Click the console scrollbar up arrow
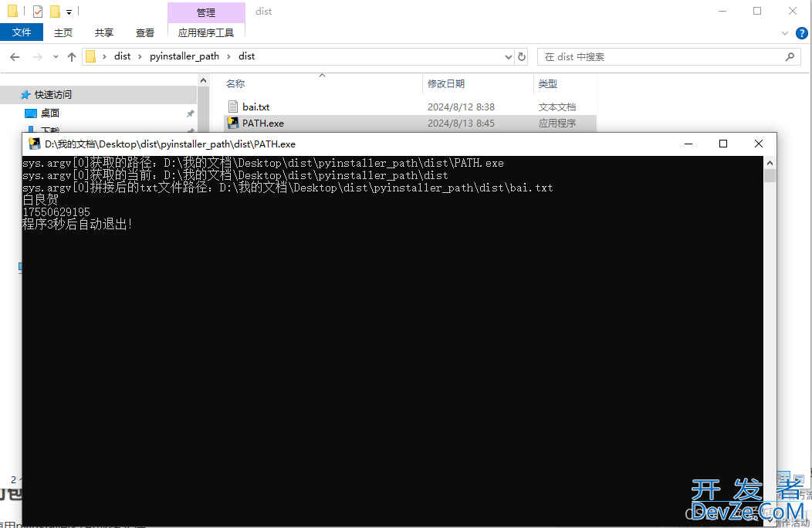Viewport: 812px width, 528px height. tap(770, 163)
